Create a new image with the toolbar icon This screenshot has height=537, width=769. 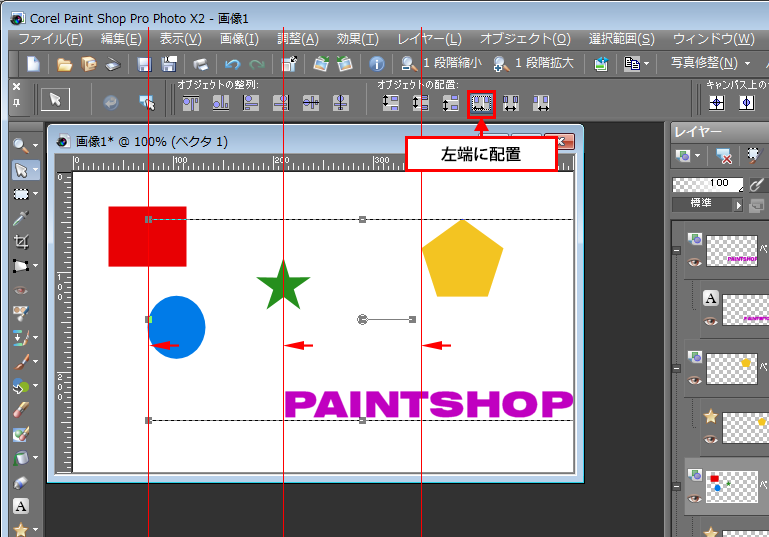(x=33, y=64)
